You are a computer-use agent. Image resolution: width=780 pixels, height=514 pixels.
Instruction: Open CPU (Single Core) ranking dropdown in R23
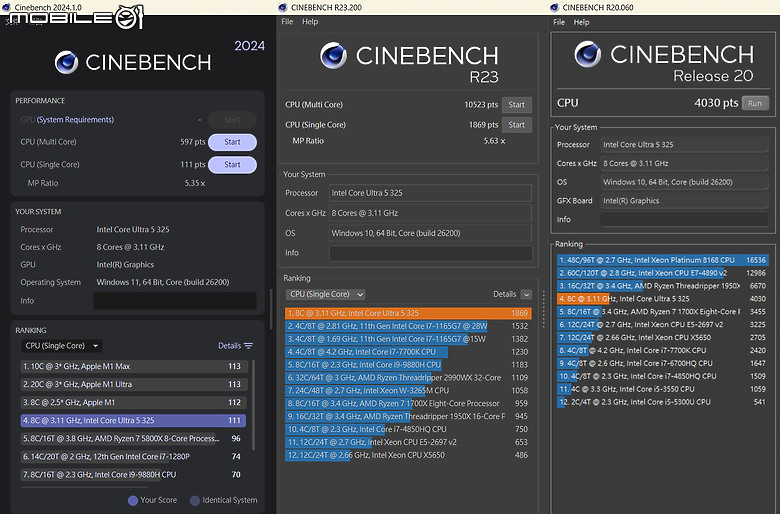[325, 295]
